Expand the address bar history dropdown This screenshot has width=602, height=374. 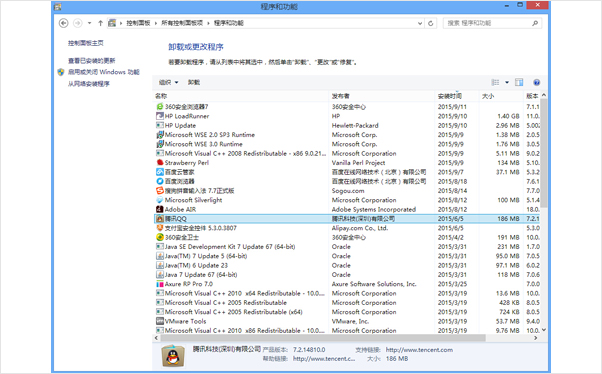click(420, 23)
